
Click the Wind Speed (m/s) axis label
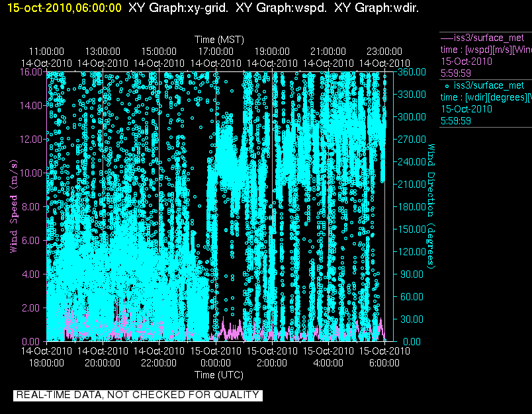[x=14, y=206]
